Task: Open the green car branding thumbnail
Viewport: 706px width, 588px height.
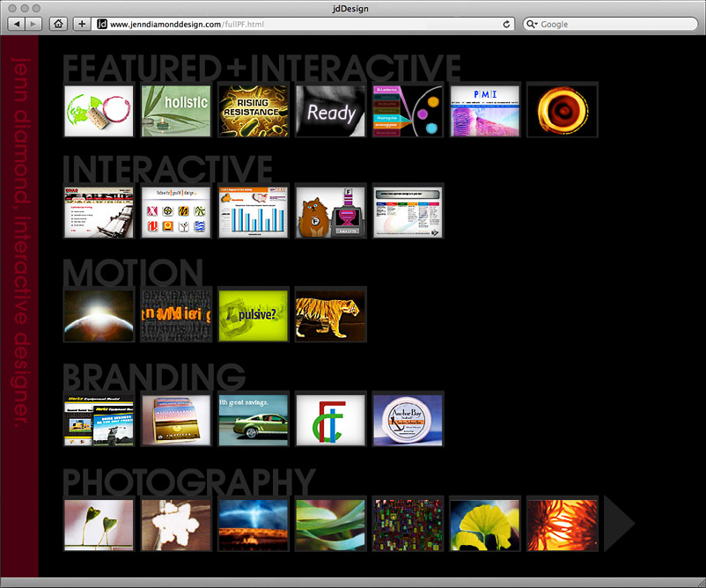Action: click(253, 420)
